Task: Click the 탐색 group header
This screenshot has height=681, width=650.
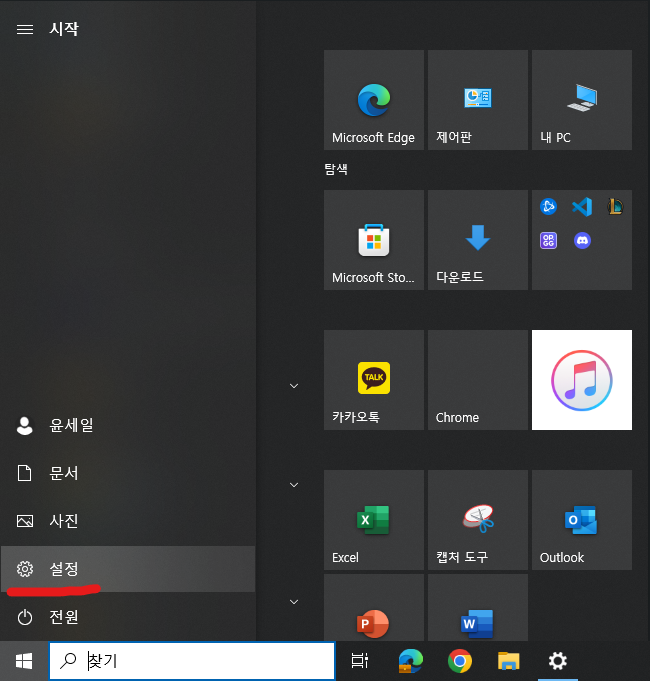Action: coord(336,169)
